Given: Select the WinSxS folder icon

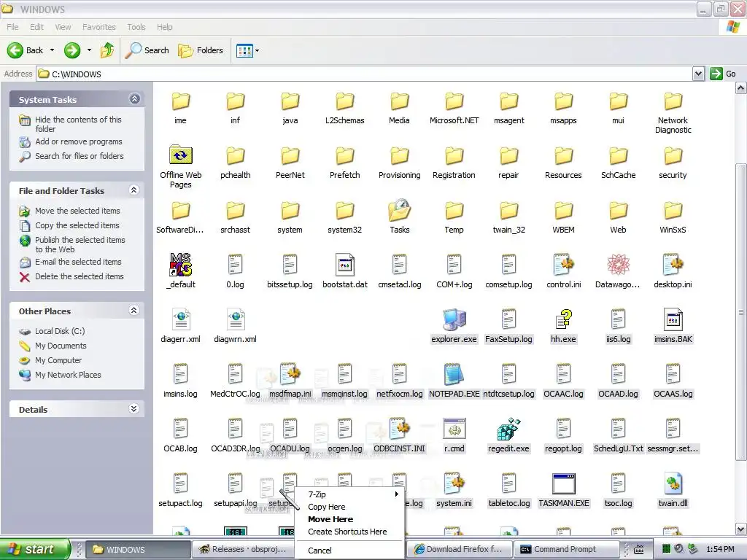Looking at the screenshot, I should [673, 210].
